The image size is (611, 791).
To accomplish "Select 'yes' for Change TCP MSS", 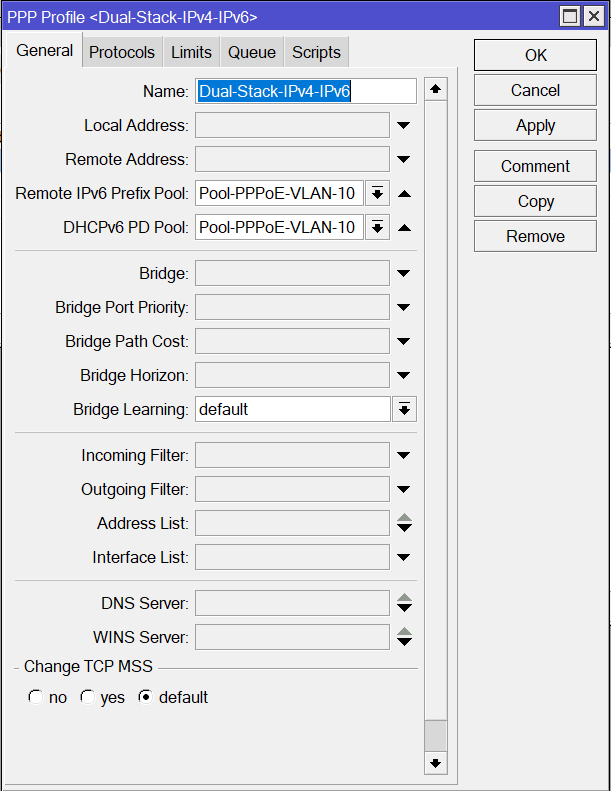I will coord(87,698).
